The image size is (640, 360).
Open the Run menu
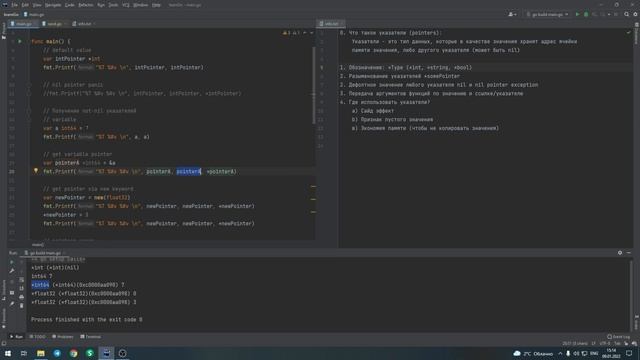point(101,5)
